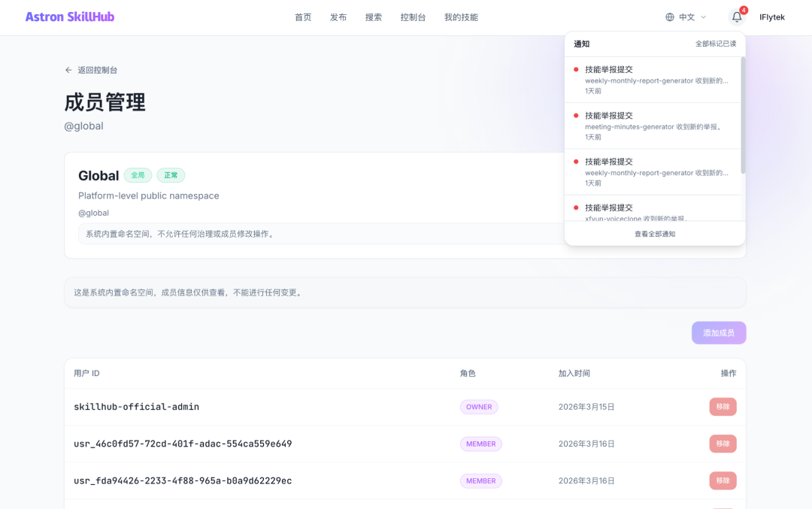Click the back arrow to return to console
This screenshot has height=509, width=812.
click(68, 70)
